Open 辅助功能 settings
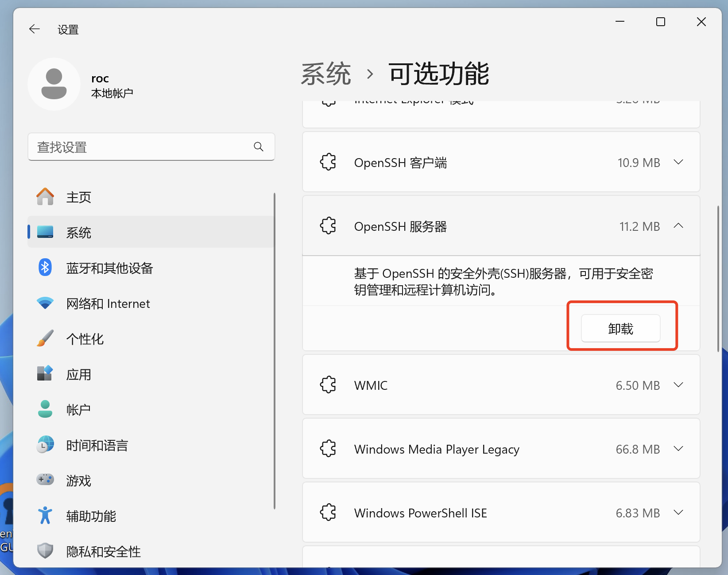 pos(151,516)
